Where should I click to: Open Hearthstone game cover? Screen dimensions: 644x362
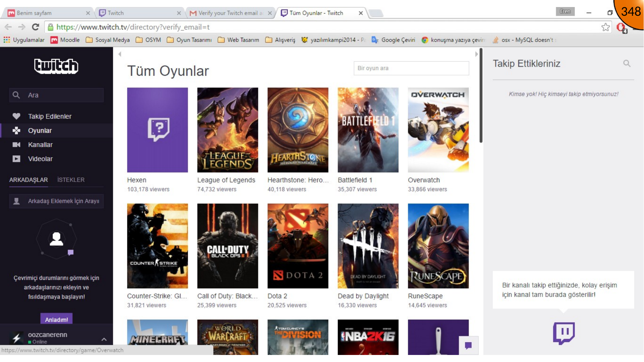pyautogui.click(x=298, y=130)
